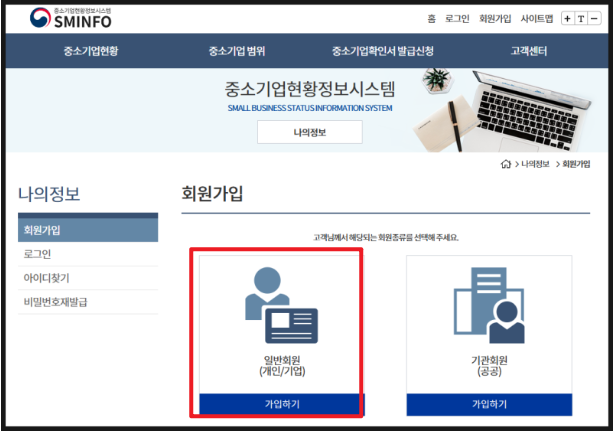Select 로그인 in the sidebar

88,254
